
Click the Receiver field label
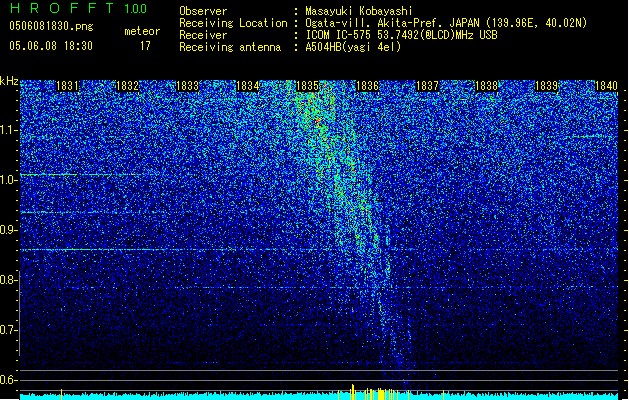coord(203,35)
